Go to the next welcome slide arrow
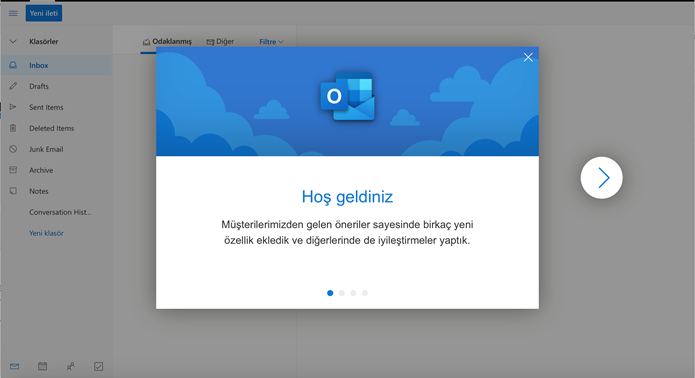This screenshot has height=378, width=695. tap(601, 178)
